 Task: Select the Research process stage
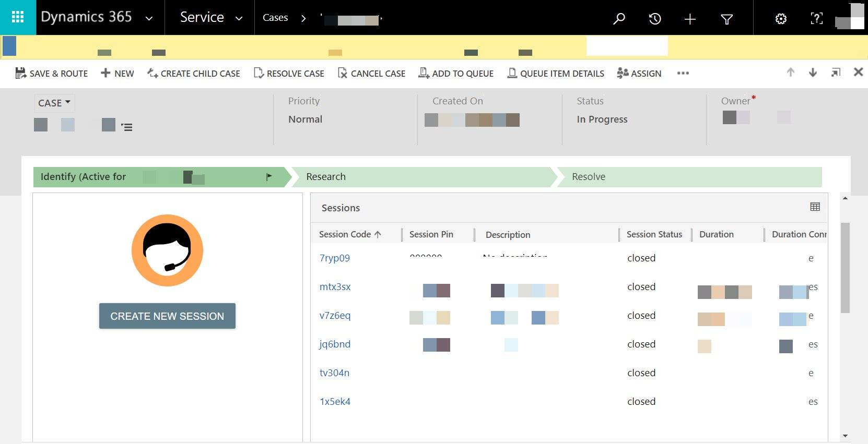pos(326,177)
